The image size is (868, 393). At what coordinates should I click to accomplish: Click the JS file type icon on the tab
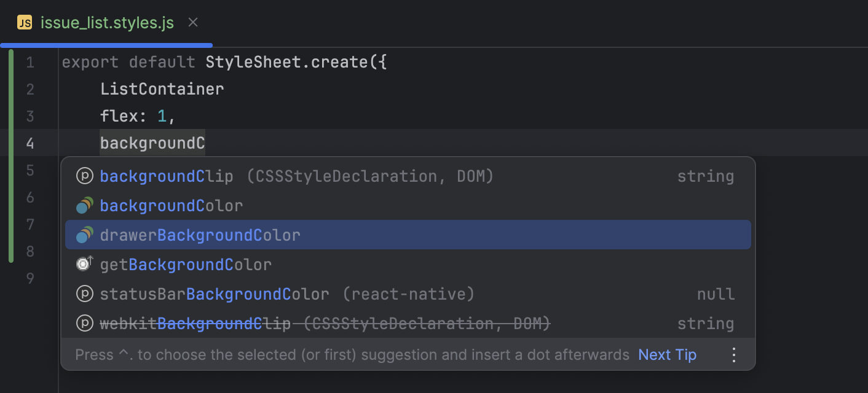point(23,23)
